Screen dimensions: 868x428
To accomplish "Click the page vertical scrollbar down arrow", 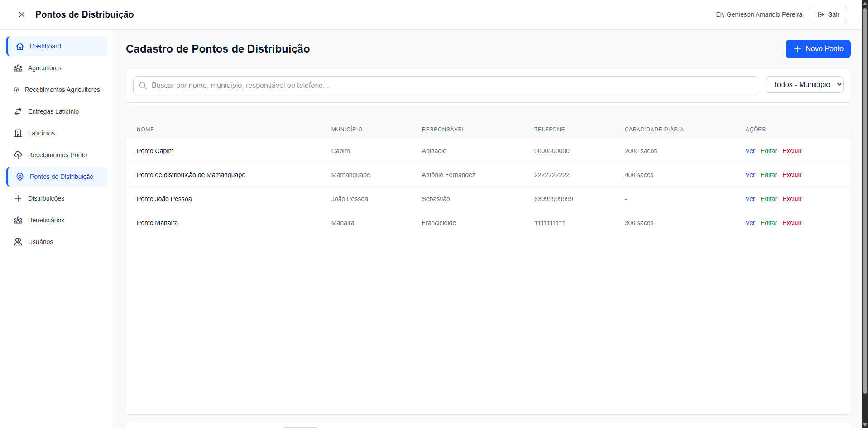I will coord(864,424).
